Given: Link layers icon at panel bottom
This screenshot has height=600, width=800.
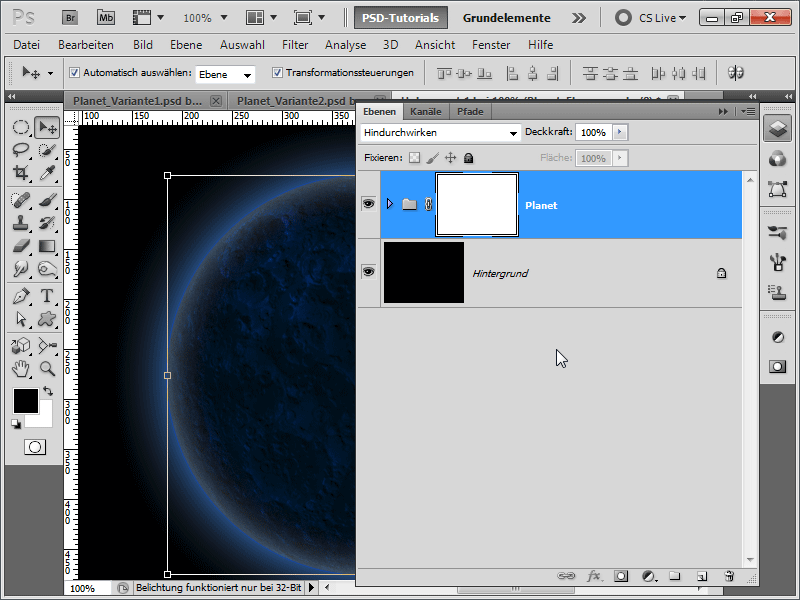Looking at the screenshot, I should 566,576.
